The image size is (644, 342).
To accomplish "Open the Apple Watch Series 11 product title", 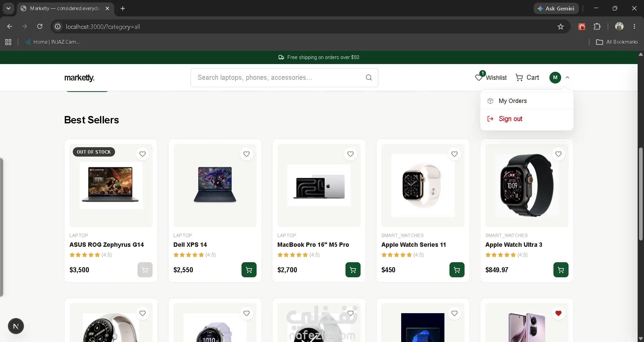I will coord(414,245).
